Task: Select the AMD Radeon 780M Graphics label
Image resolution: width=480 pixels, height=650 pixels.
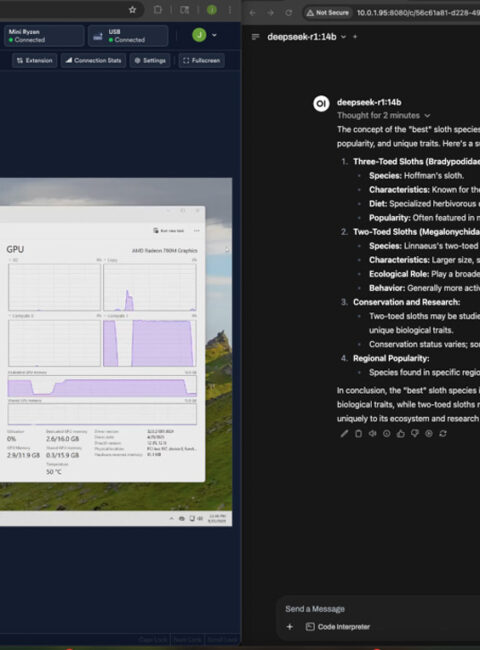Action: tap(165, 250)
